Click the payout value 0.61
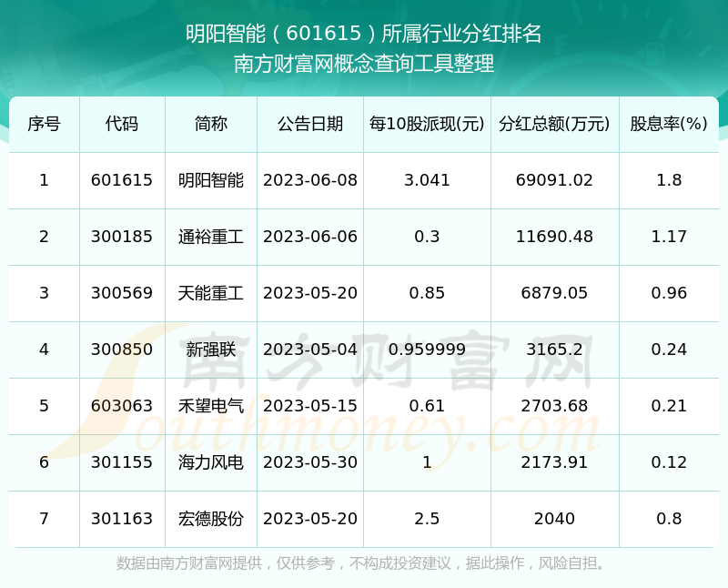Image resolution: width=728 pixels, height=588 pixels. [x=427, y=406]
